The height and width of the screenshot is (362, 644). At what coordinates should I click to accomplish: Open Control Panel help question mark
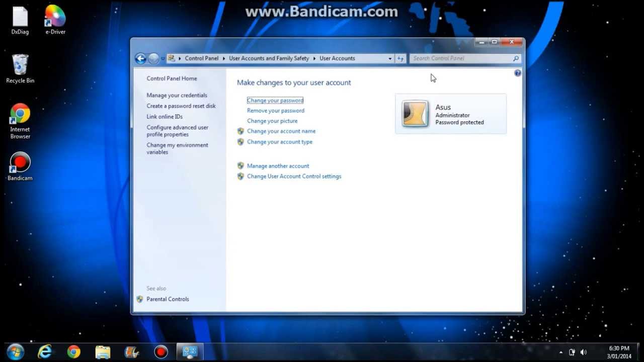518,73
